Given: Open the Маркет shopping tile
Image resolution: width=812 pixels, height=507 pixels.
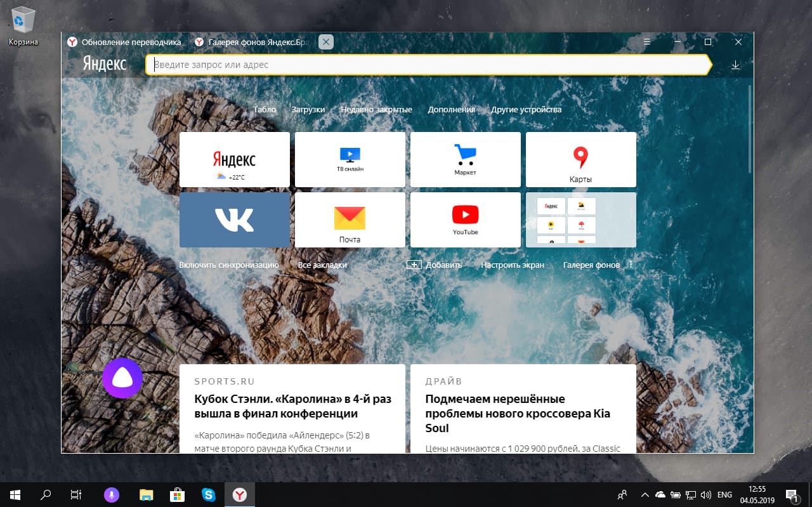Looking at the screenshot, I should point(465,159).
